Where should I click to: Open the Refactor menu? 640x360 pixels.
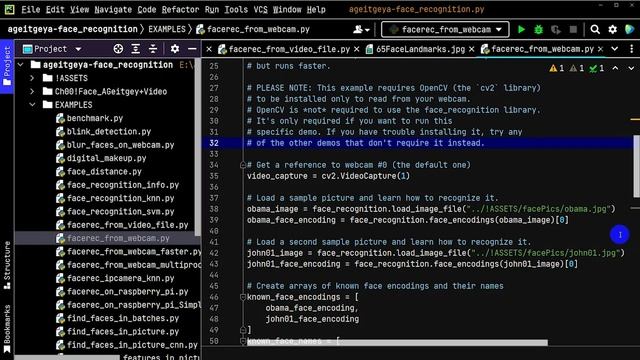[180, 9]
